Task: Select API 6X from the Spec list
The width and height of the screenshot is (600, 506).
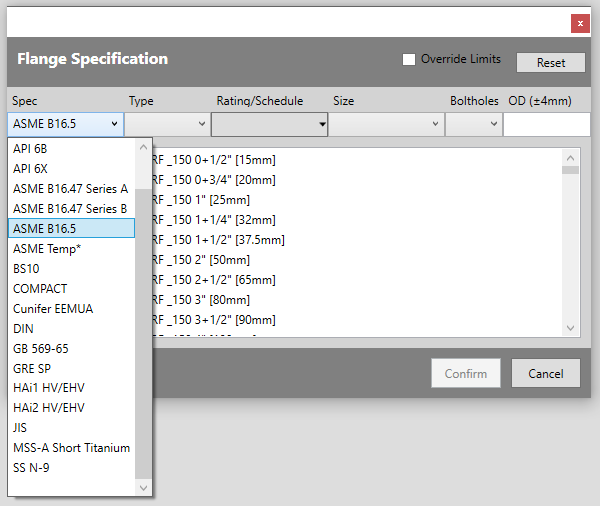Action: (72, 168)
